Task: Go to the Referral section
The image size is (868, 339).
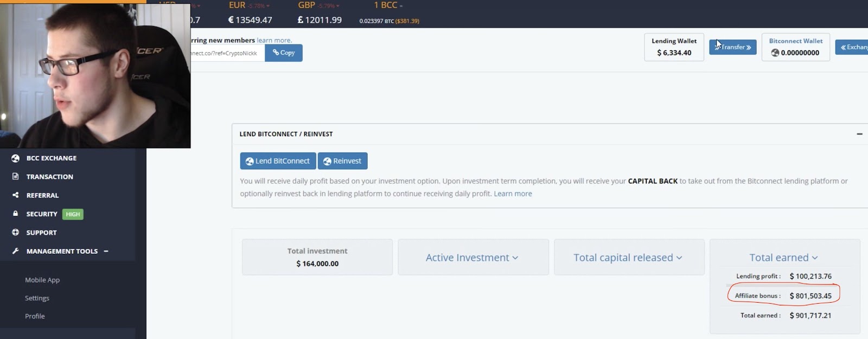Action: click(42, 195)
